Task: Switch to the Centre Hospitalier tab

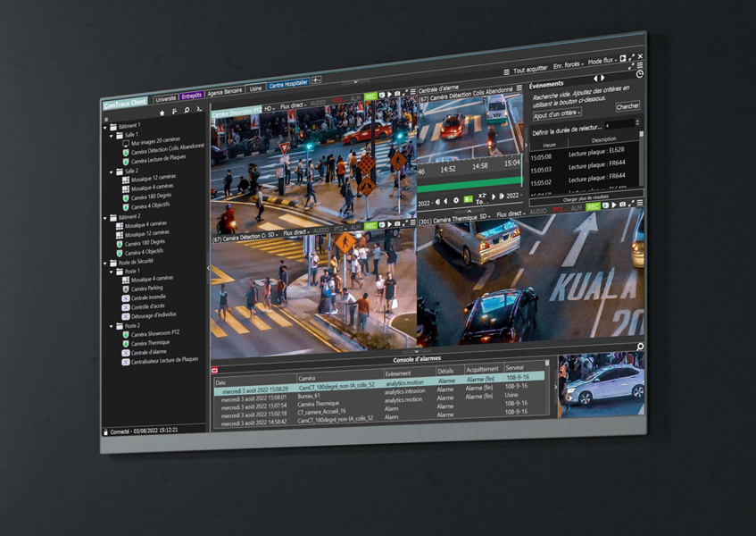Action: (287, 86)
